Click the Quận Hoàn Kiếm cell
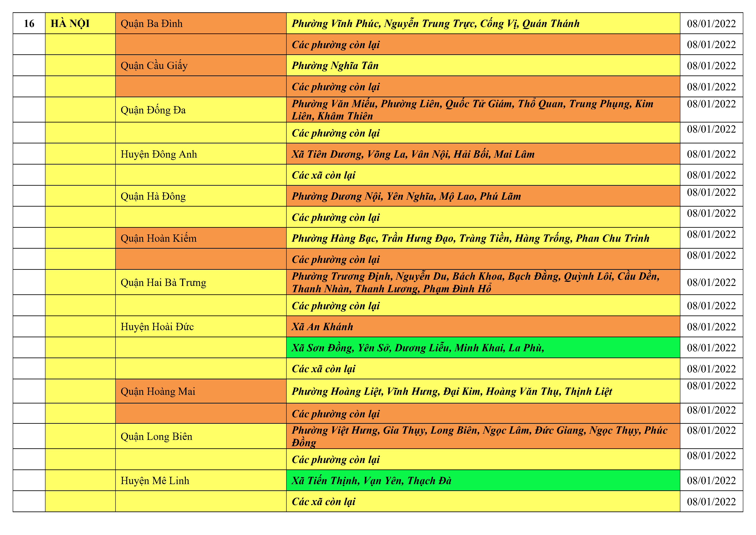The image size is (756, 535). [x=158, y=238]
